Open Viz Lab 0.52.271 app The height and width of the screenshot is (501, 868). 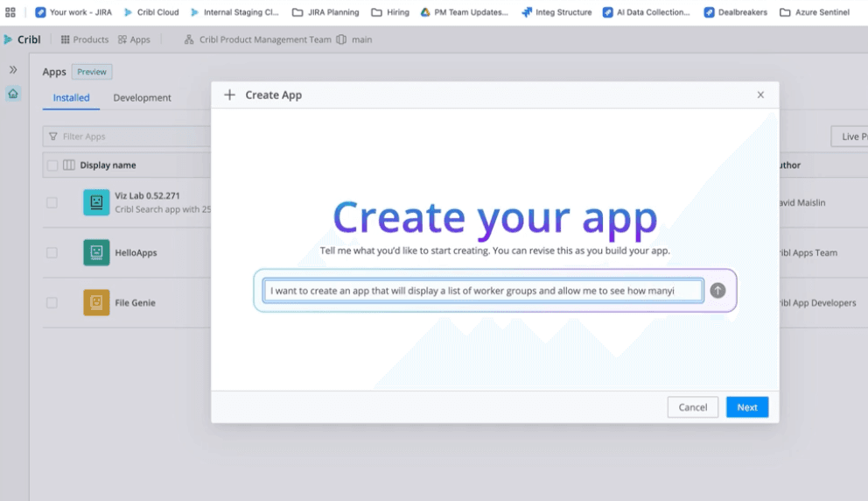click(x=147, y=195)
